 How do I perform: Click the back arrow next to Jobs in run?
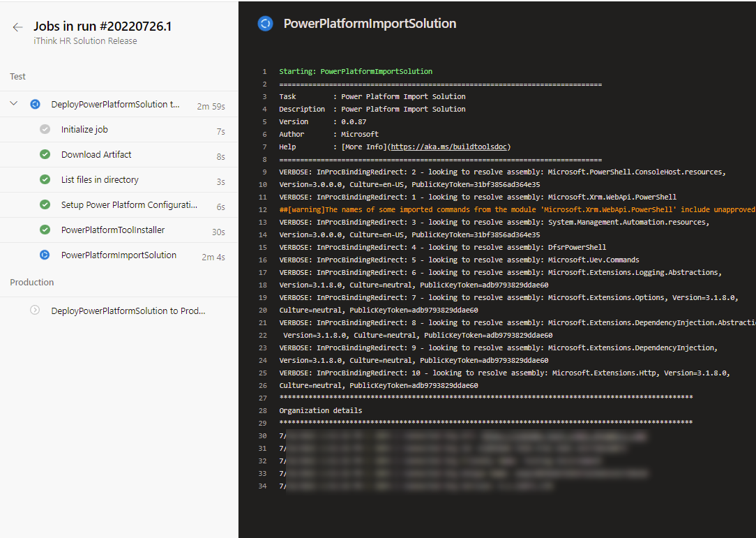[17, 27]
